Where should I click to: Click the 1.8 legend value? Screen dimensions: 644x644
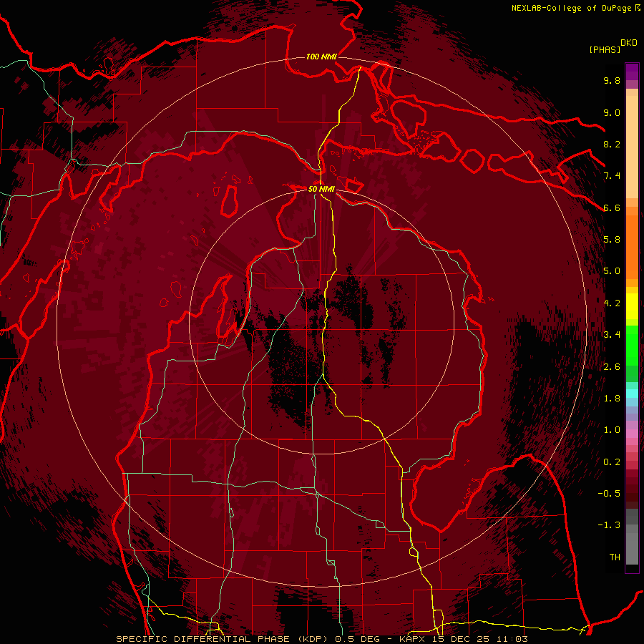click(x=612, y=399)
